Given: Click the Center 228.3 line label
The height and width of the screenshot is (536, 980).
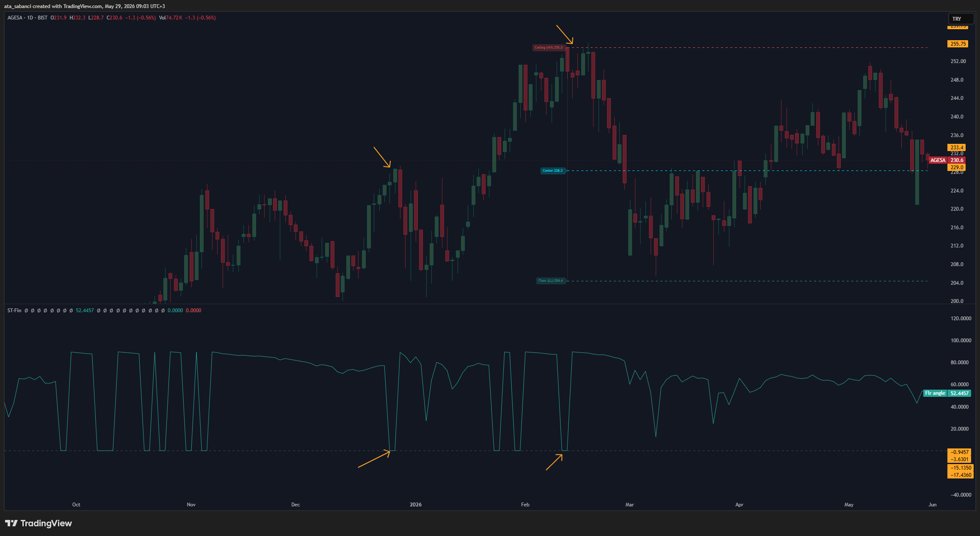Looking at the screenshot, I should pos(553,170).
